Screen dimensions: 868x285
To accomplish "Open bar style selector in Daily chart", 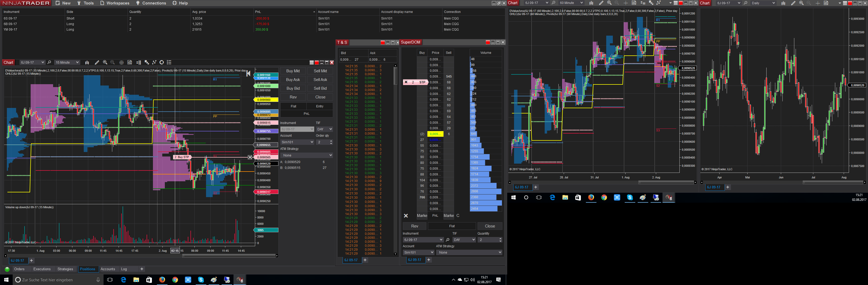I will click(x=783, y=3).
